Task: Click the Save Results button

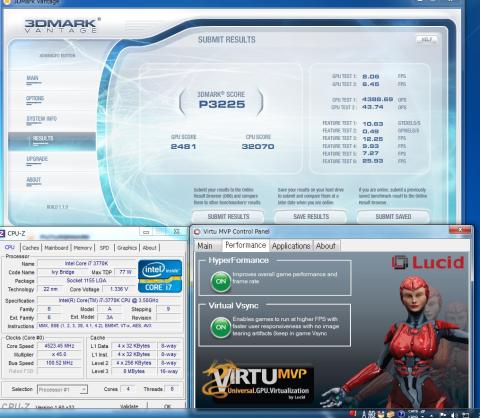Action: [311, 217]
